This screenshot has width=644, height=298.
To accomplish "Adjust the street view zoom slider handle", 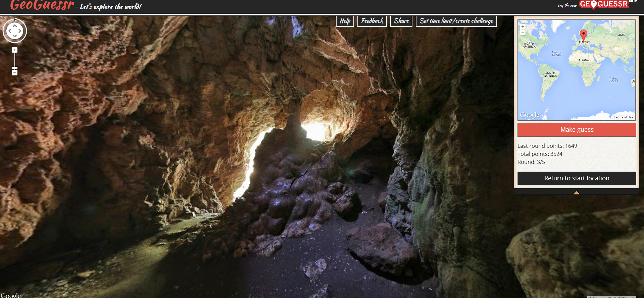I will [x=15, y=68].
